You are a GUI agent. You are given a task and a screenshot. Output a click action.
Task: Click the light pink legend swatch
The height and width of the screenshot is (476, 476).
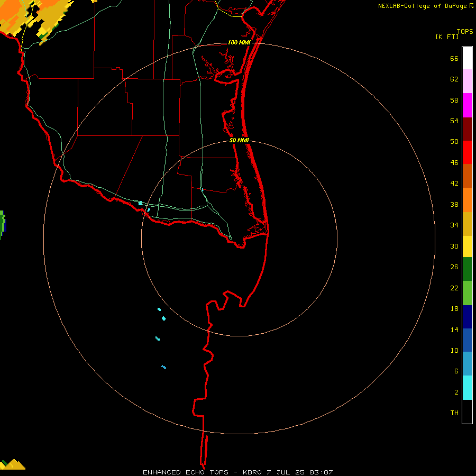467,81
